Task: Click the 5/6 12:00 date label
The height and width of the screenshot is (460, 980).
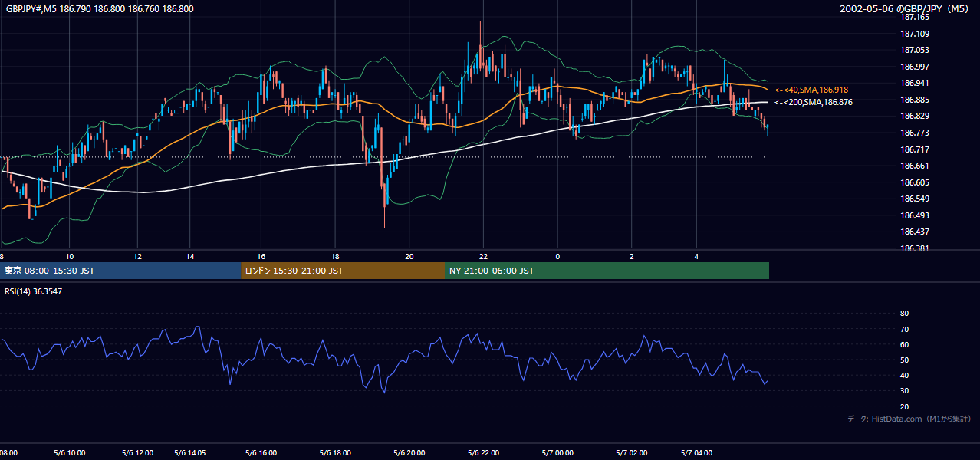Action: click(138, 453)
